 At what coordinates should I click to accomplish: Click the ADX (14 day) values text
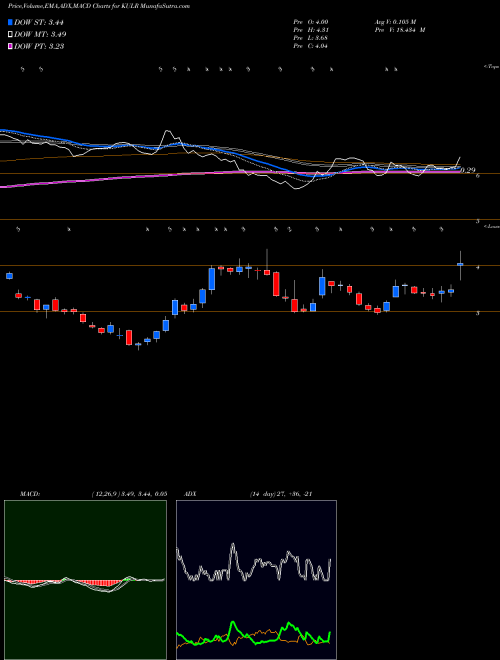point(281,494)
